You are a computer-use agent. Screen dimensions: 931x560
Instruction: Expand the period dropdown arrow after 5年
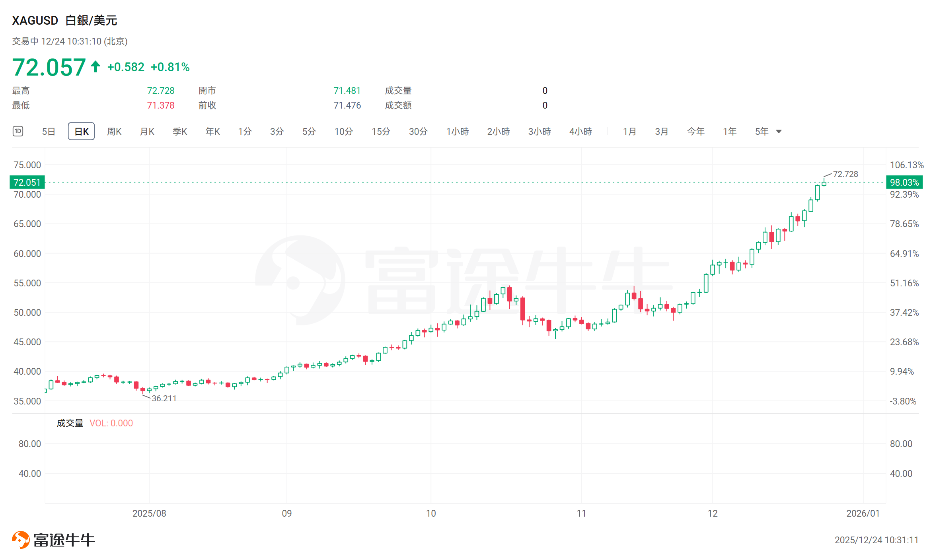pyautogui.click(x=779, y=132)
